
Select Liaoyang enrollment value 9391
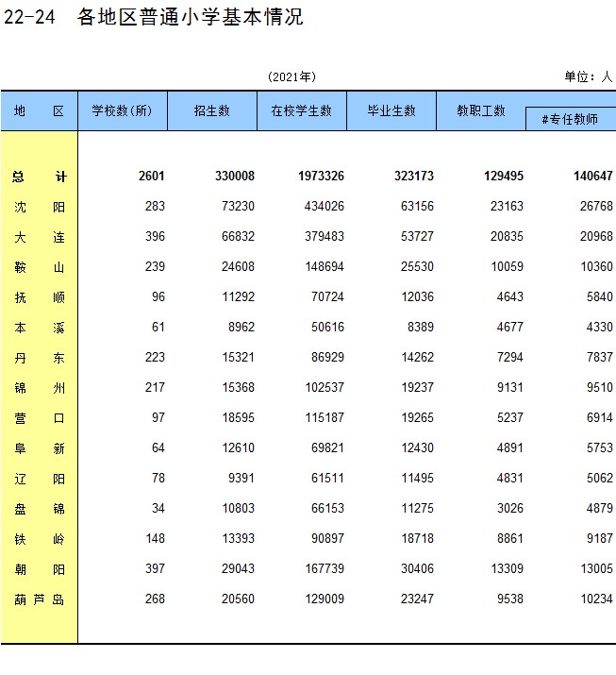[241, 478]
